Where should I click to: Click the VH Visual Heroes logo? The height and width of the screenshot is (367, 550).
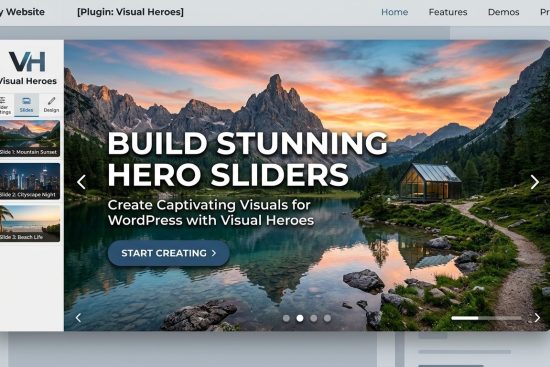point(27,68)
